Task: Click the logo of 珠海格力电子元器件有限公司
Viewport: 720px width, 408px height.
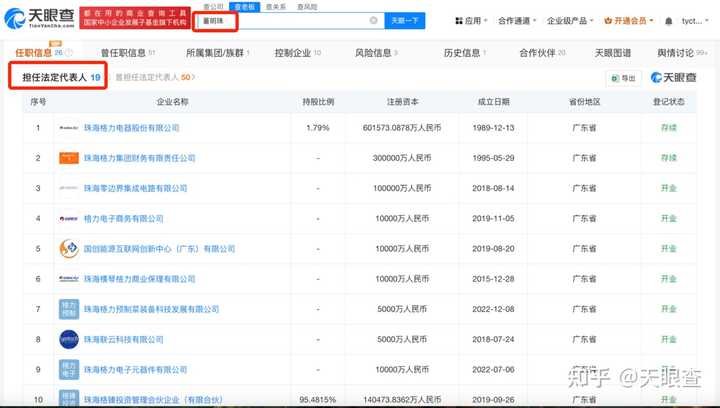Action: pos(69,369)
